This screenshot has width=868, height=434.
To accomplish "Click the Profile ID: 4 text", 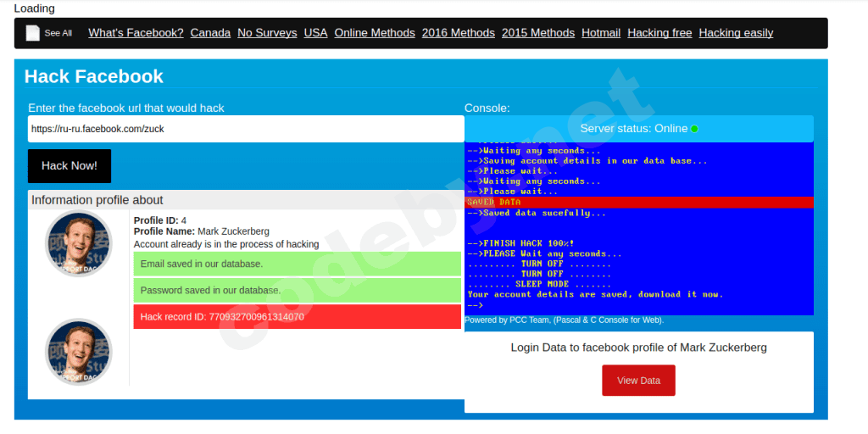I will (160, 220).
